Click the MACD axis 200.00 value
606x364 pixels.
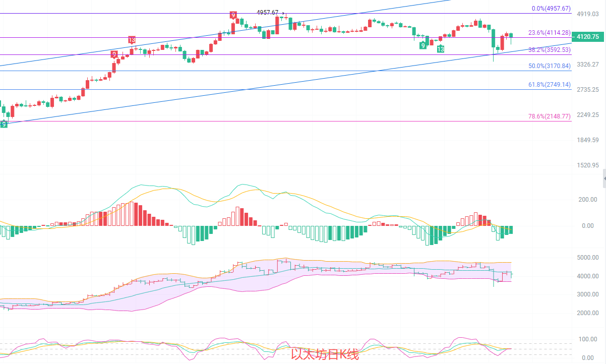[588, 200]
